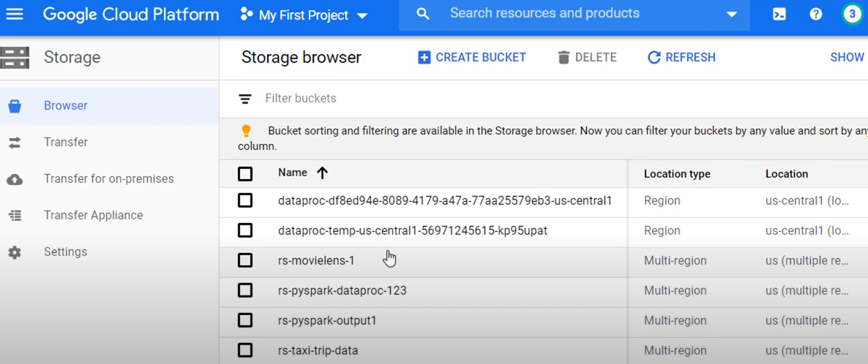Click the project selector hexagon icon
The width and height of the screenshot is (868, 364).
247,15
